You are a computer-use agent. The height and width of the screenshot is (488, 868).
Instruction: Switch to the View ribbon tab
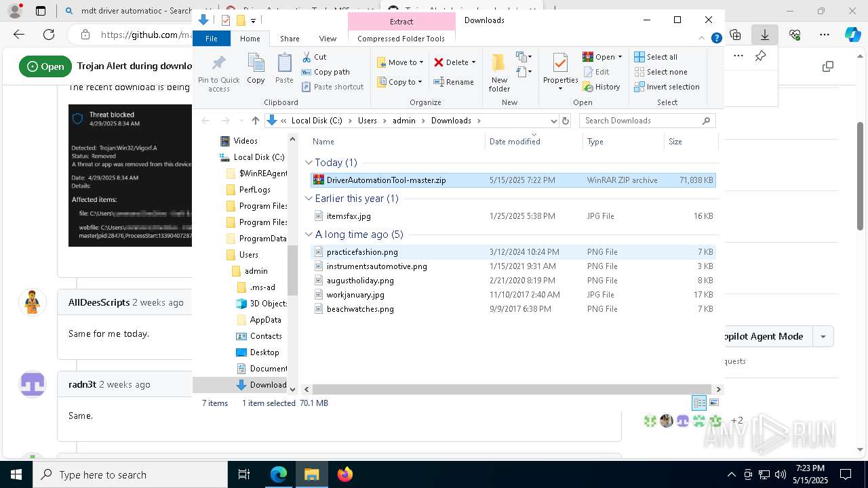[328, 39]
